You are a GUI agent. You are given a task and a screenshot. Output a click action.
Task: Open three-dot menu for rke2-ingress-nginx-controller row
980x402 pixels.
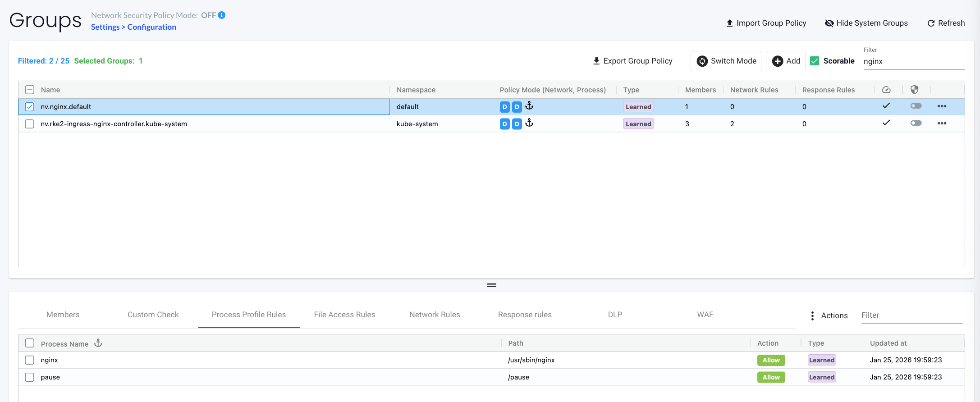coord(942,123)
